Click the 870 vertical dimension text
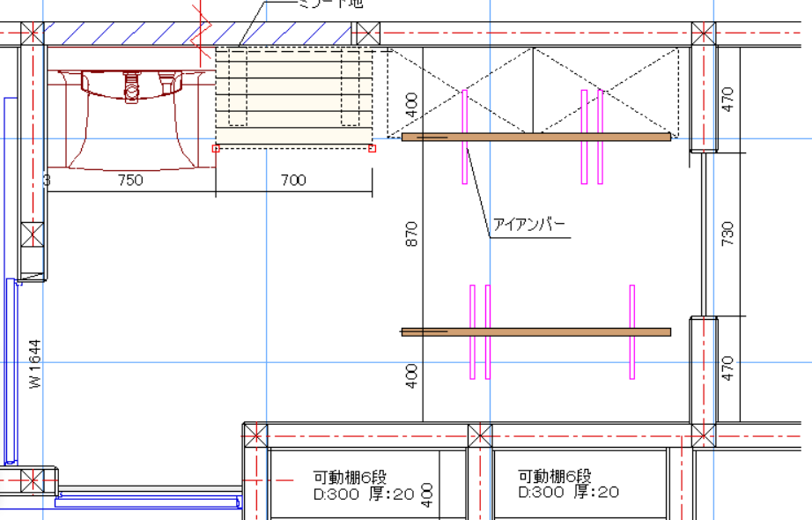Viewport: 812px width, 520px height. pos(412,234)
